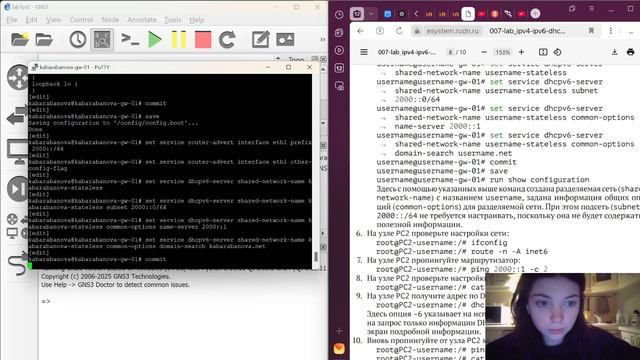
Task: Open the browser tab group button
Action: (357, 14)
